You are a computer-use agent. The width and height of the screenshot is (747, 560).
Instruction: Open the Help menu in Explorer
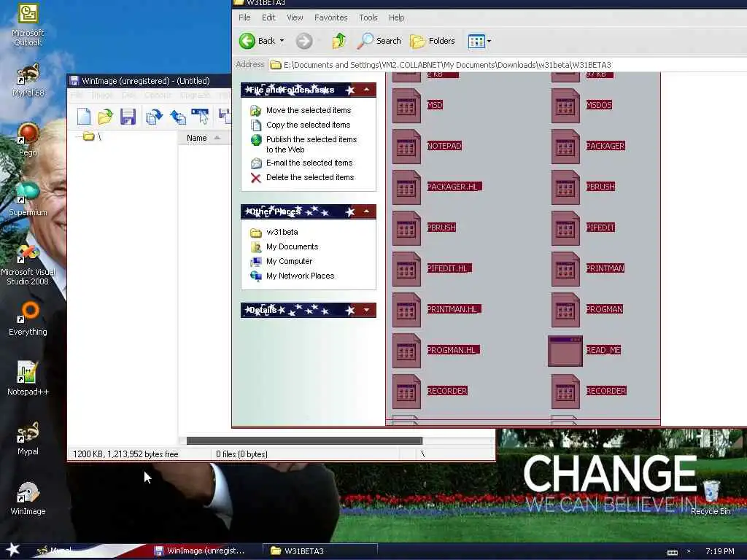coord(396,17)
